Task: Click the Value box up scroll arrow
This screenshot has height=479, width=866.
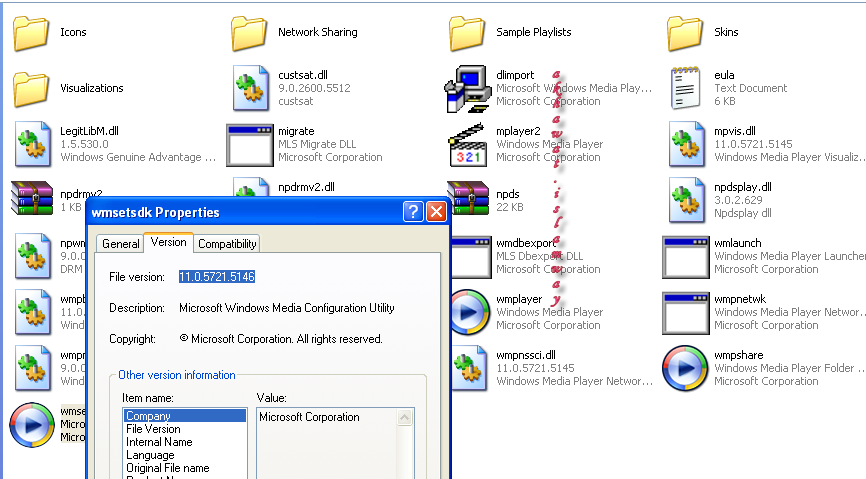Action: pos(405,418)
